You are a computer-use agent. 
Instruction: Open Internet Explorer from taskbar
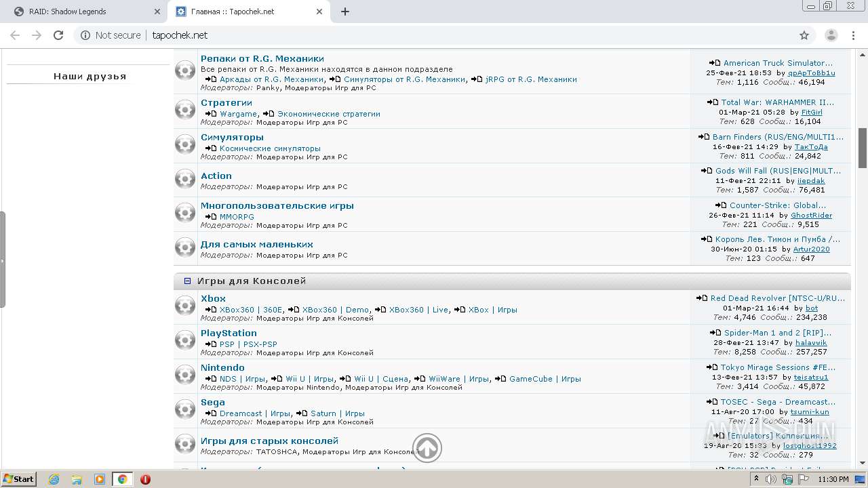[54, 479]
